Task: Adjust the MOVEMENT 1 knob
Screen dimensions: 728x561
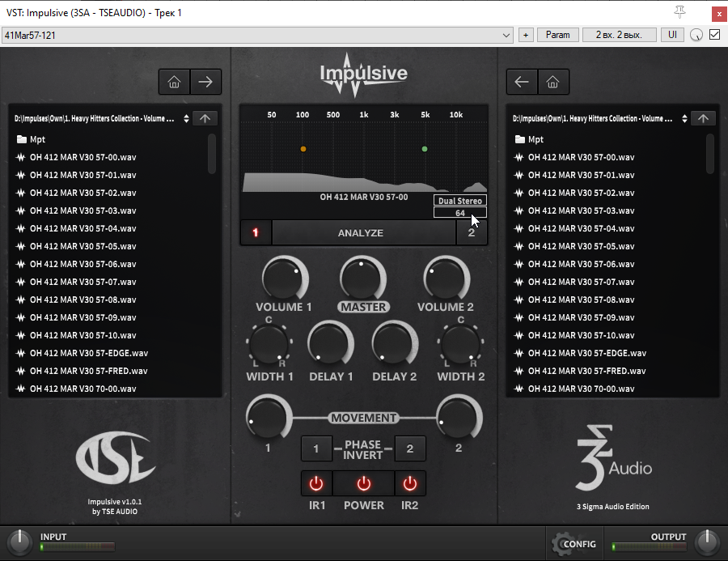Action: pyautogui.click(x=268, y=418)
